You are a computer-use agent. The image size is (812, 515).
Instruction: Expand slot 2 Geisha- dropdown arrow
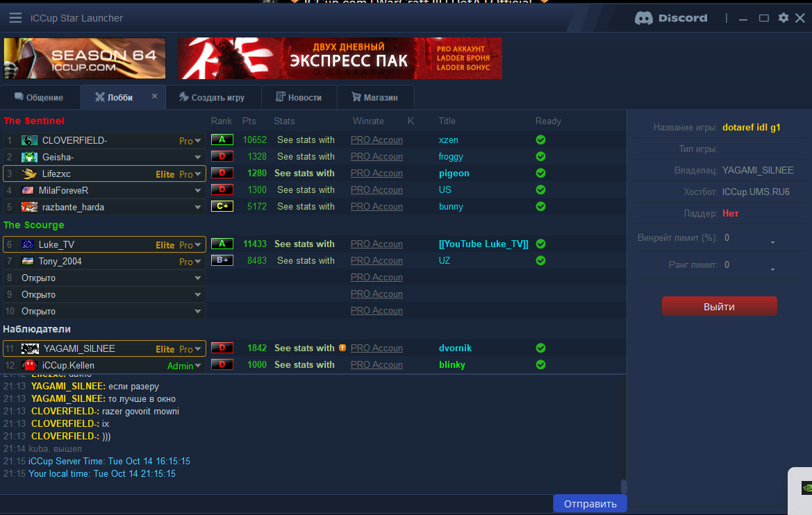click(x=198, y=158)
